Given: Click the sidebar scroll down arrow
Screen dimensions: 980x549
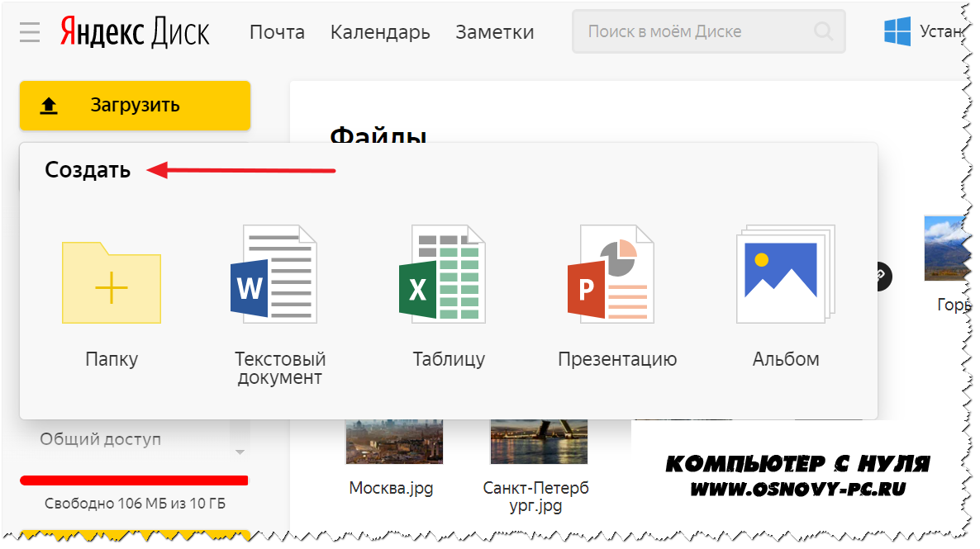Looking at the screenshot, I should (240, 452).
